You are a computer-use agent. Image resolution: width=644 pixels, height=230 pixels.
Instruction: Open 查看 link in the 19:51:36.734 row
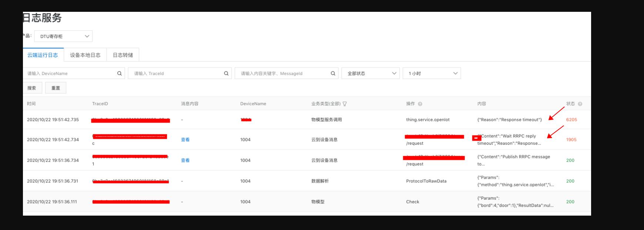click(x=185, y=160)
